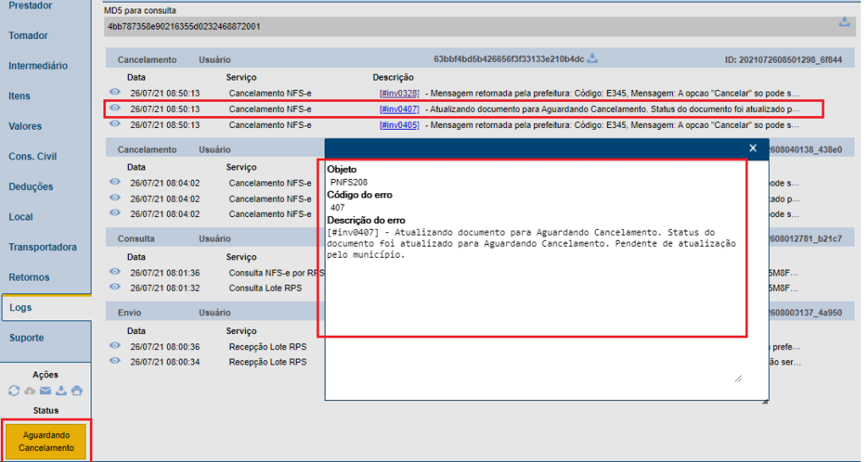Open the #inv0405 description link
Screen dimensions: 868x462
click(x=399, y=125)
